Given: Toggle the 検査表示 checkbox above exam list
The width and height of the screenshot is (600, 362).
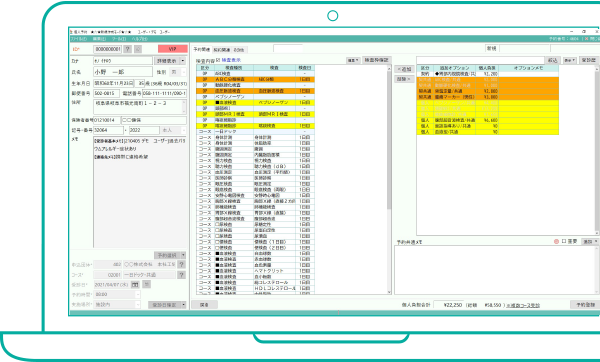Looking at the screenshot, I should (218, 60).
